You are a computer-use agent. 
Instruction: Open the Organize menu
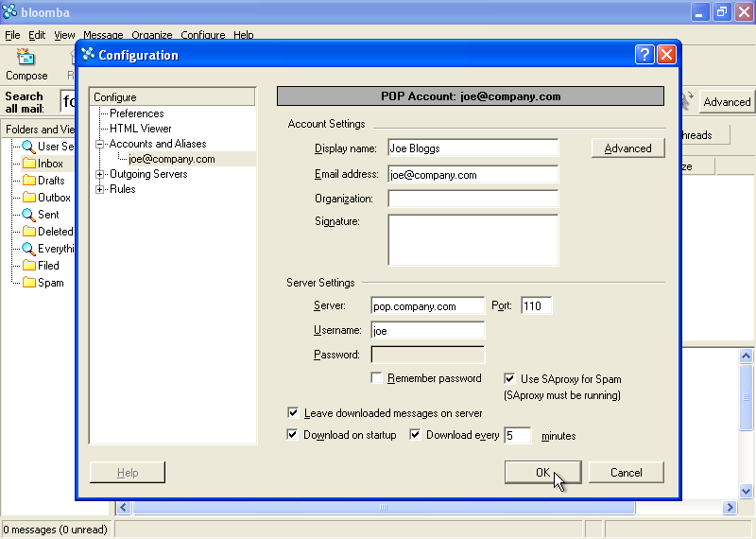(152, 35)
